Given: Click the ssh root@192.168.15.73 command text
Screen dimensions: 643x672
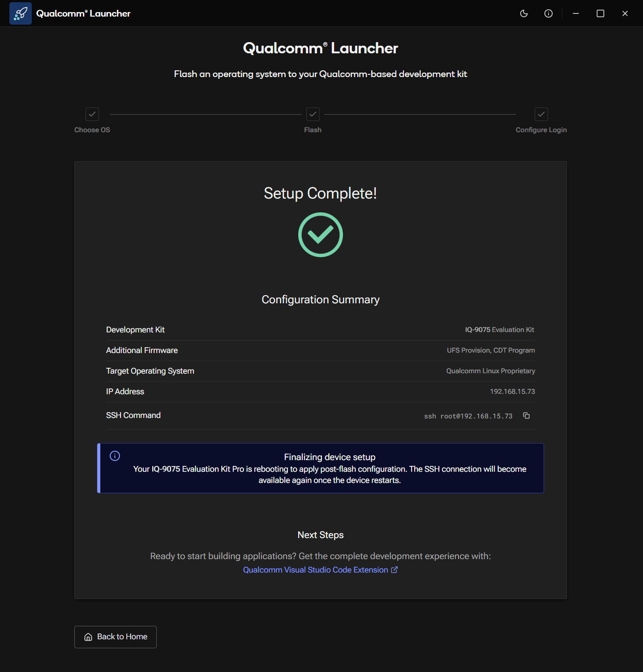Looking at the screenshot, I should click(x=468, y=416).
